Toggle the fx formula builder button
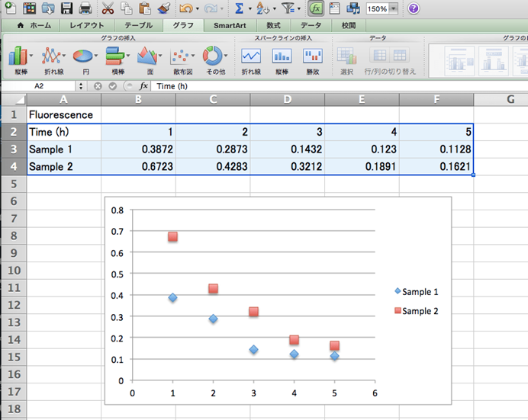Image resolution: width=528 pixels, height=420 pixels. pyautogui.click(x=314, y=9)
